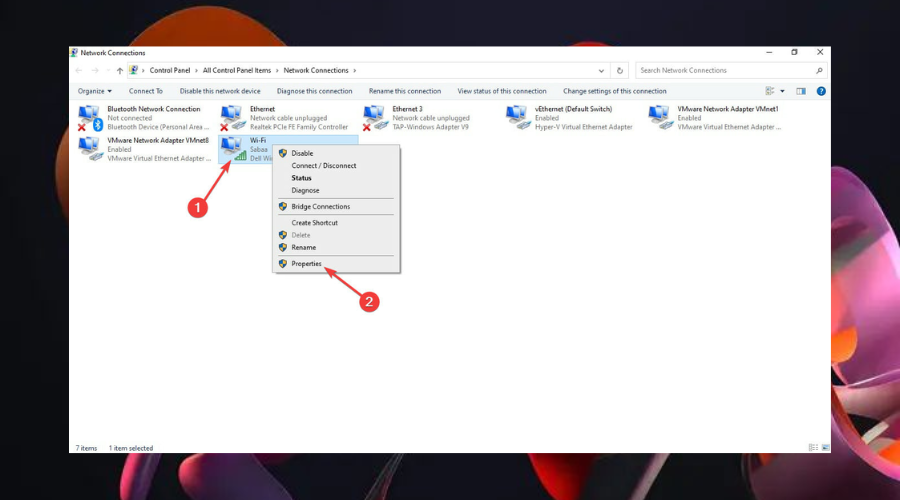Choose Rename in the context menu
900x500 pixels.
click(x=336, y=247)
